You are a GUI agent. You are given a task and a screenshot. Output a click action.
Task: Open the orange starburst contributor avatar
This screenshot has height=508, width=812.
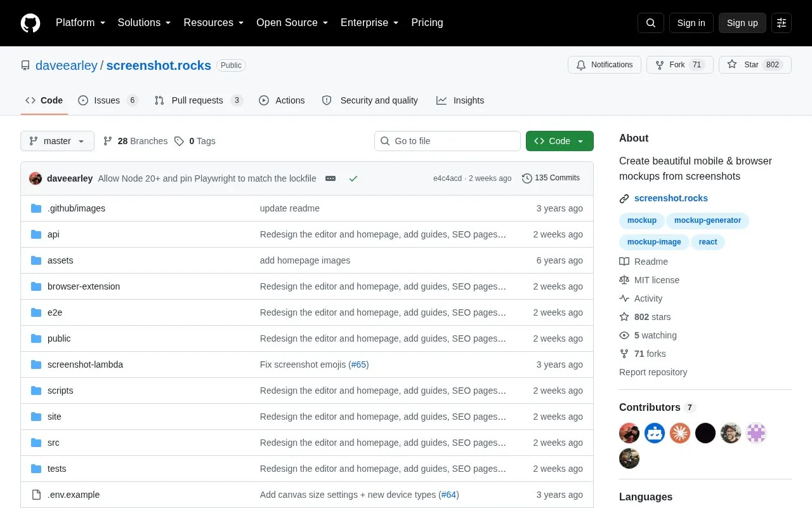[x=680, y=433]
